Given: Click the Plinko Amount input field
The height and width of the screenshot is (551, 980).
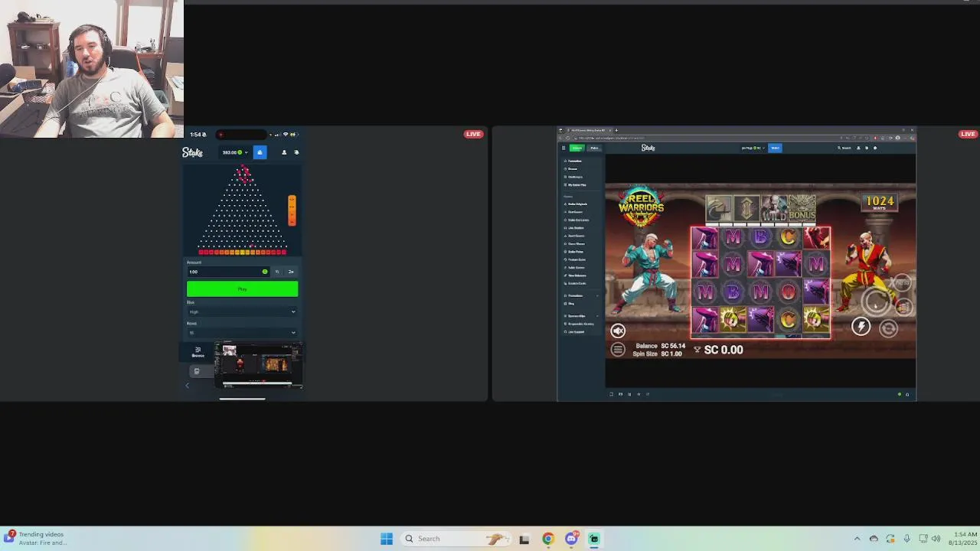Looking at the screenshot, I should pos(227,272).
